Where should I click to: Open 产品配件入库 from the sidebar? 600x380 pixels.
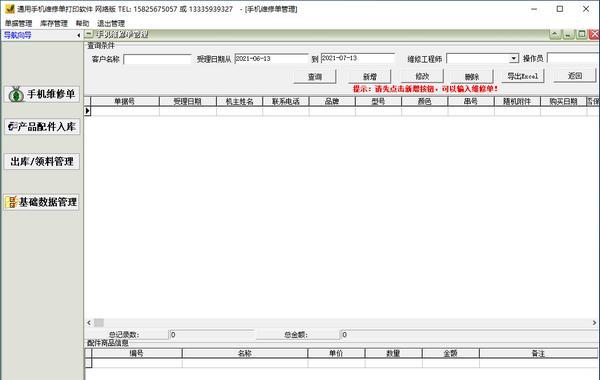pos(42,127)
